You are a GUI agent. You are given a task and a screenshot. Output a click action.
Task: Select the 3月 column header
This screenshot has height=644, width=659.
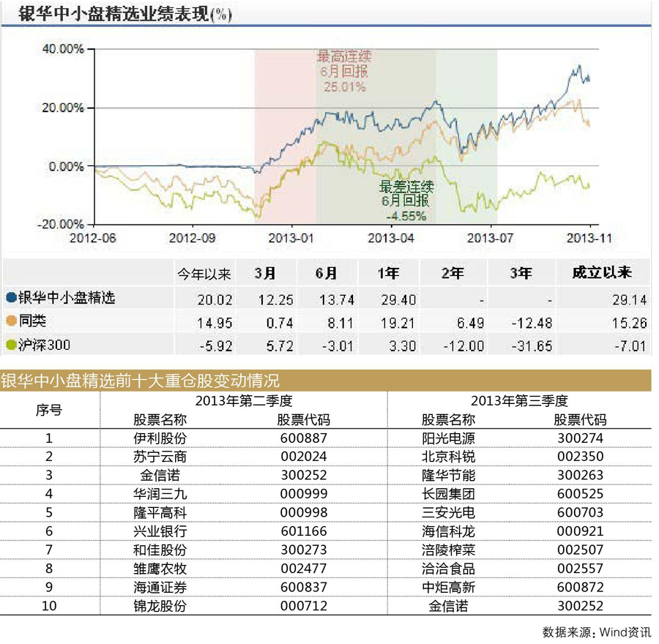(265, 274)
